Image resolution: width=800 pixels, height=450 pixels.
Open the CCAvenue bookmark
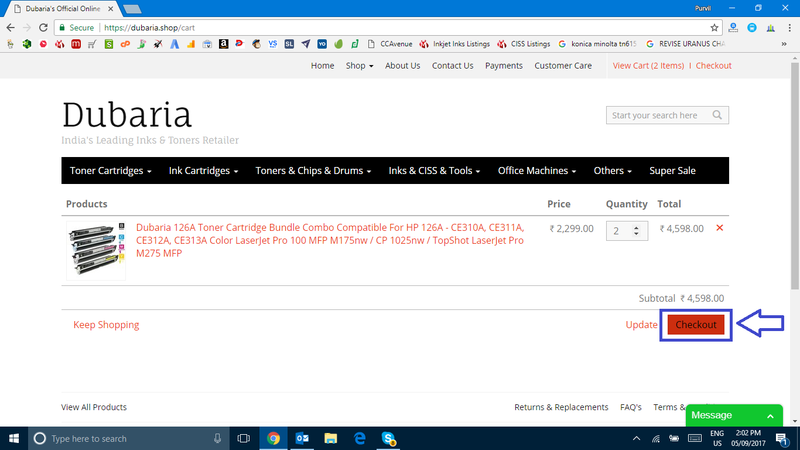[390, 44]
